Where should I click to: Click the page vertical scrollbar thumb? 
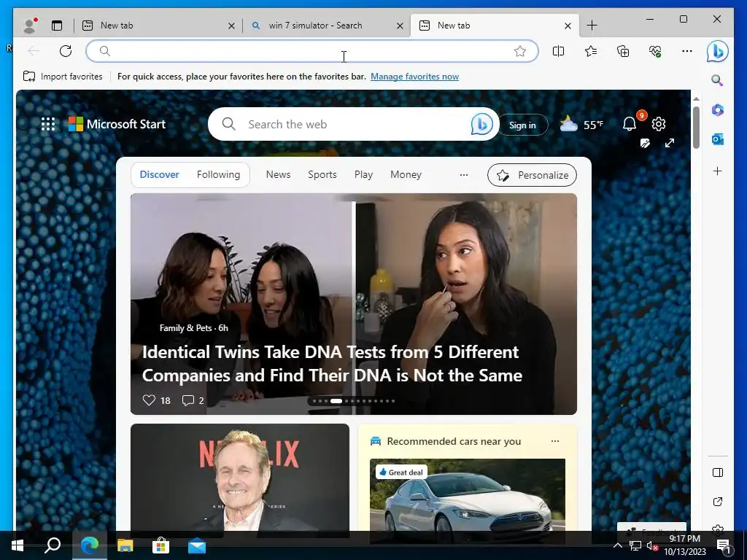tap(696, 127)
